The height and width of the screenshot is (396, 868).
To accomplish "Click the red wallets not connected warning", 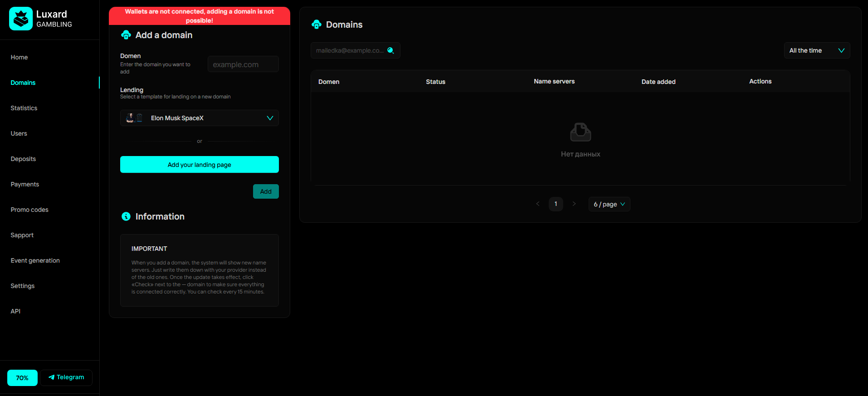I will pos(200,16).
